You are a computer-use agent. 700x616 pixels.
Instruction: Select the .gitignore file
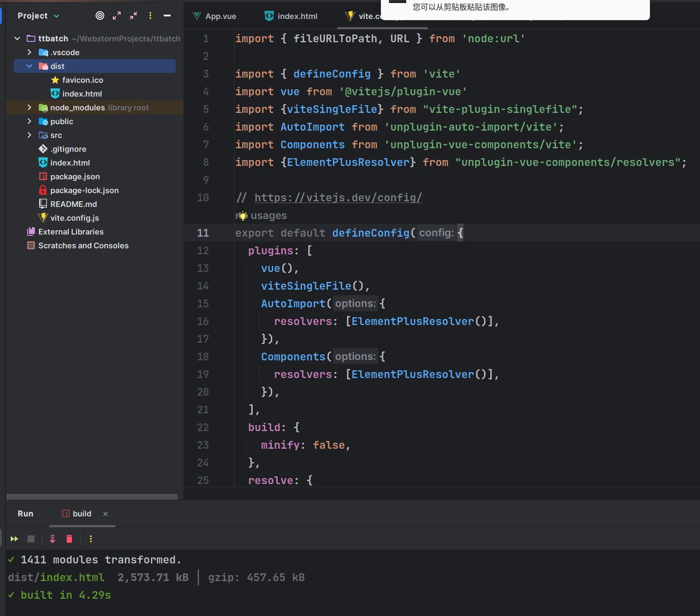coord(68,149)
